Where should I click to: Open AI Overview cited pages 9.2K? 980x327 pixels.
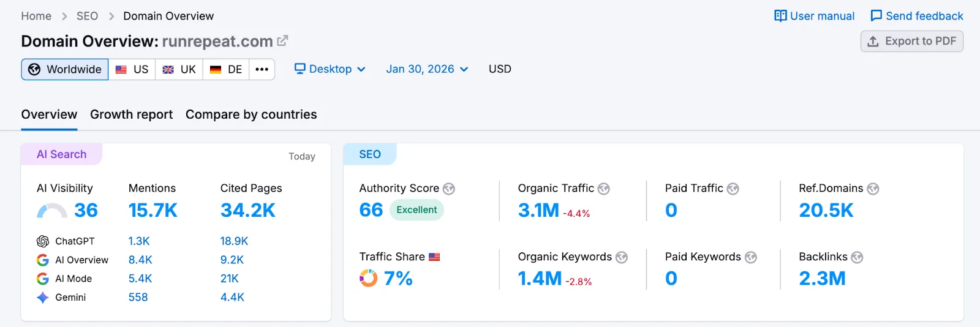coord(232,260)
